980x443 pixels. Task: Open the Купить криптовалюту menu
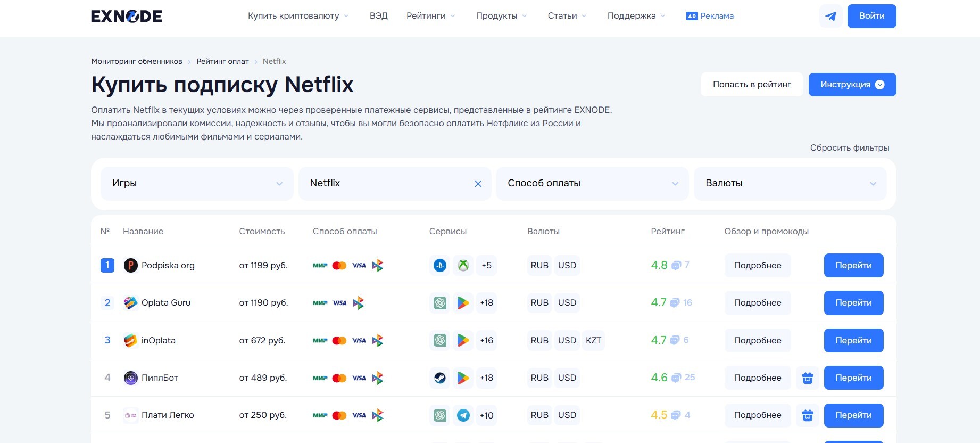[x=298, y=16]
